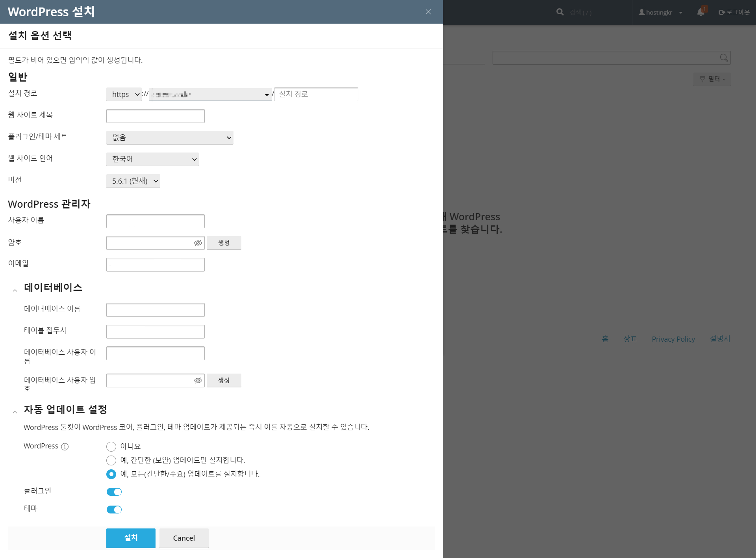Screen dimensions: 756x558
Task: Toggle admin password visibility eye icon
Action: coord(198,243)
